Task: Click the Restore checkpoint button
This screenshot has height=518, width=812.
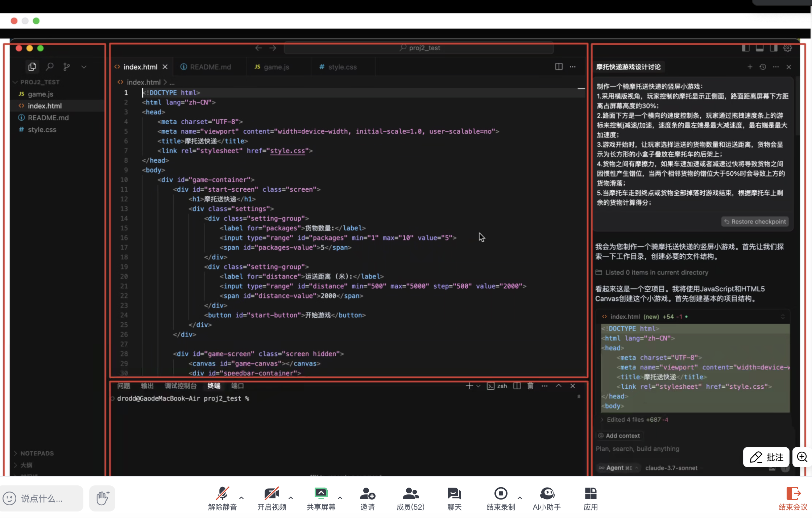Action: [x=755, y=222]
